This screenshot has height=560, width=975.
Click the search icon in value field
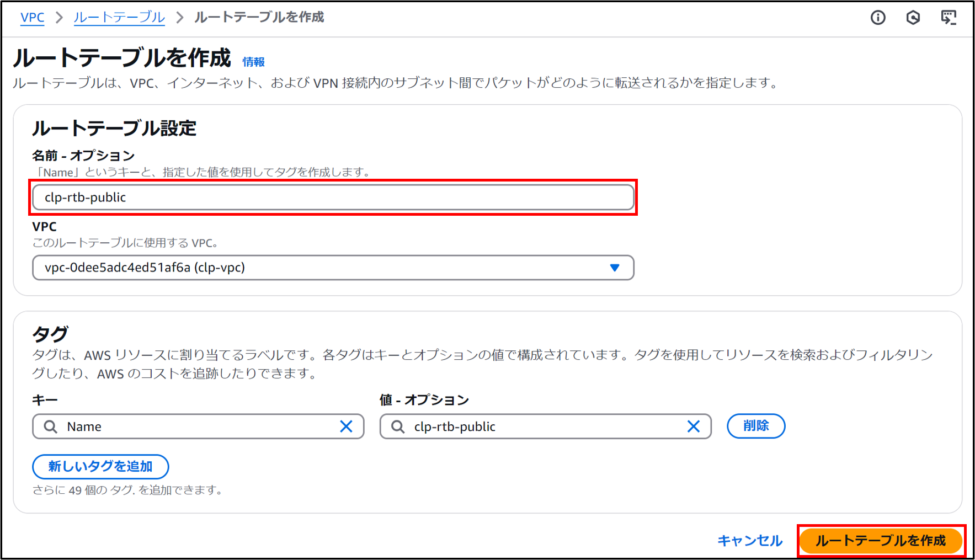[398, 426]
